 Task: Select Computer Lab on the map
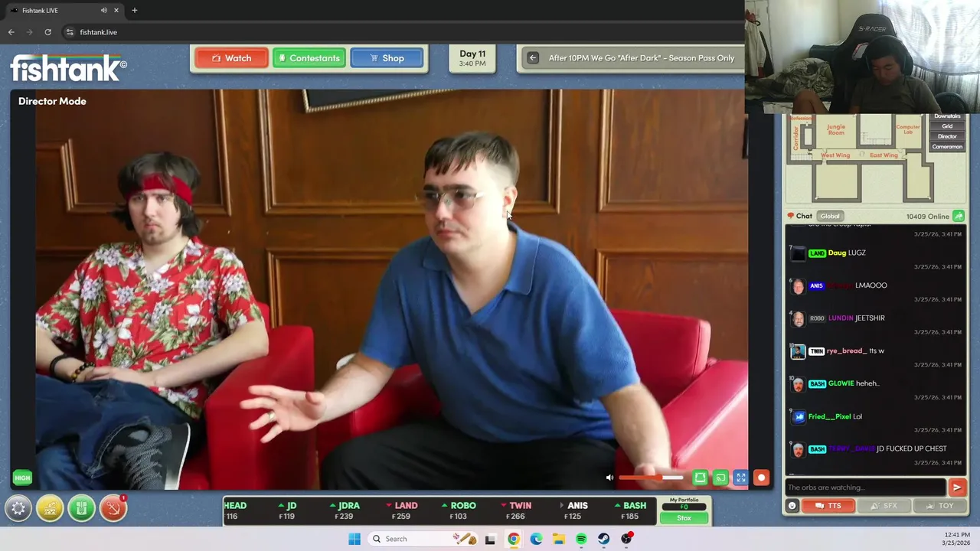[x=907, y=130]
